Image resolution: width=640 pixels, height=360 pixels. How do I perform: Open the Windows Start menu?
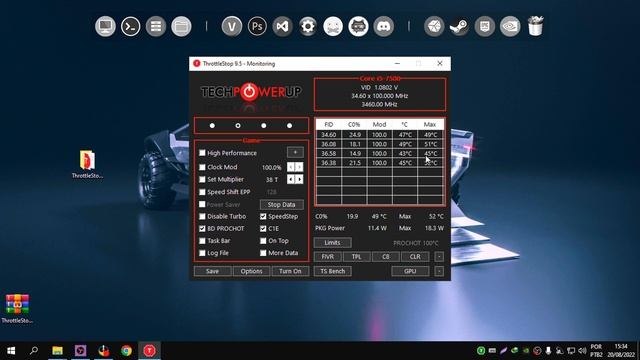click(x=11, y=351)
